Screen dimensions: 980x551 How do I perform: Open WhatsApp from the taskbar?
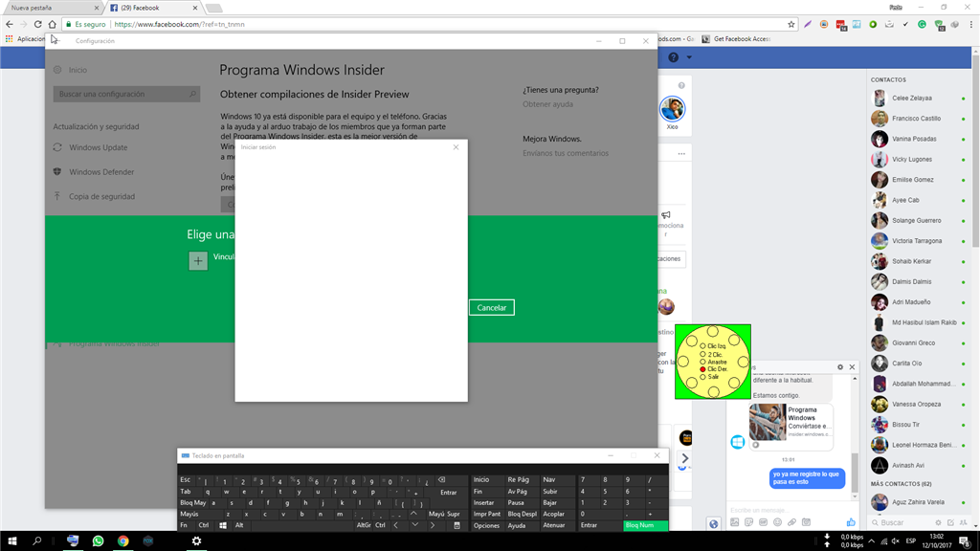pos(99,541)
